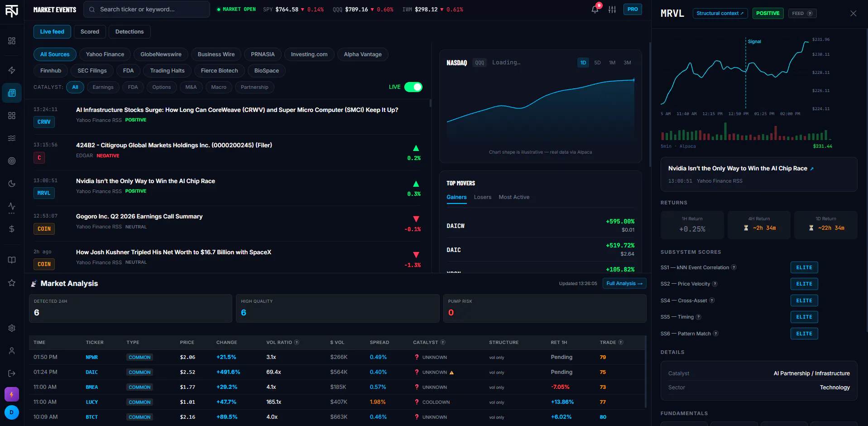868x426 pixels.
Task: Open the moon icon in sidebar
Action: coord(12,184)
